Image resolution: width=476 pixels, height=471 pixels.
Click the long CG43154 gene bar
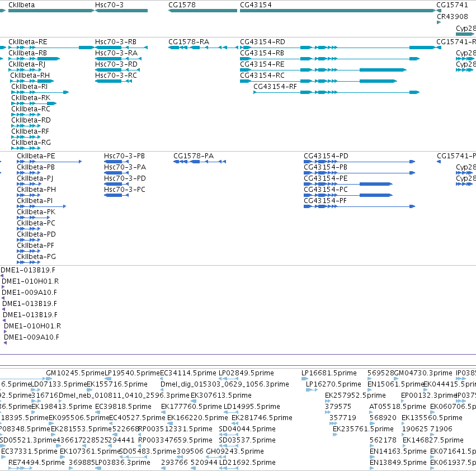pyautogui.click(x=338, y=11)
